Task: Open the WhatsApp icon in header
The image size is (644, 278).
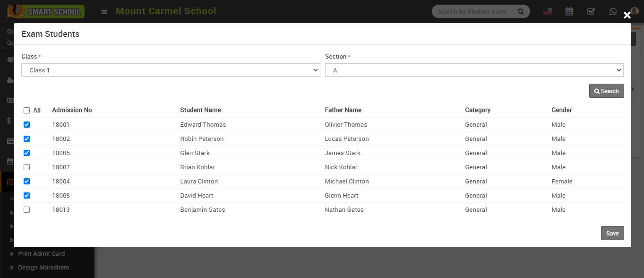Action: tap(613, 12)
